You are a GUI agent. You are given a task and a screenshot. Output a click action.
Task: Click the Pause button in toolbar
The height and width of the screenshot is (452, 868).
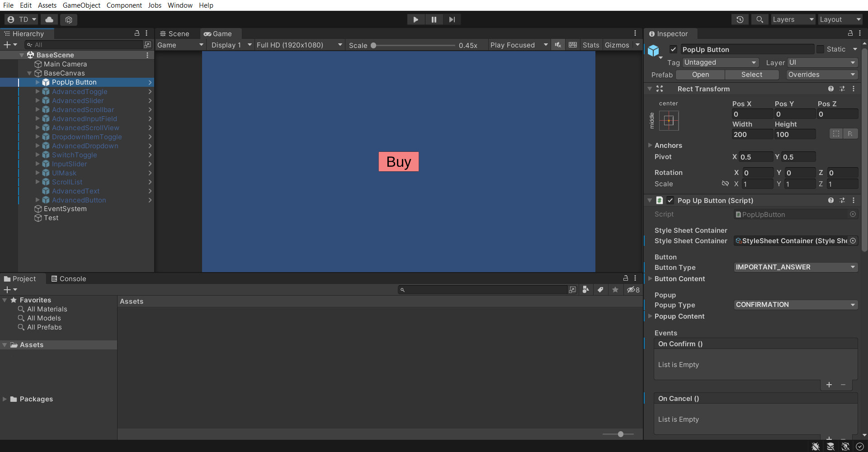click(x=434, y=19)
